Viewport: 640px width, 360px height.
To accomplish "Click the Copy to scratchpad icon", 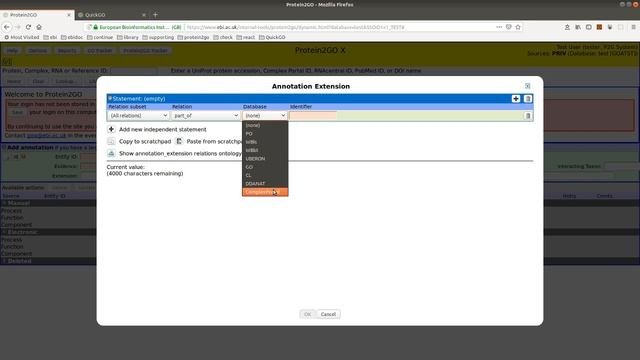I will (x=111, y=141).
